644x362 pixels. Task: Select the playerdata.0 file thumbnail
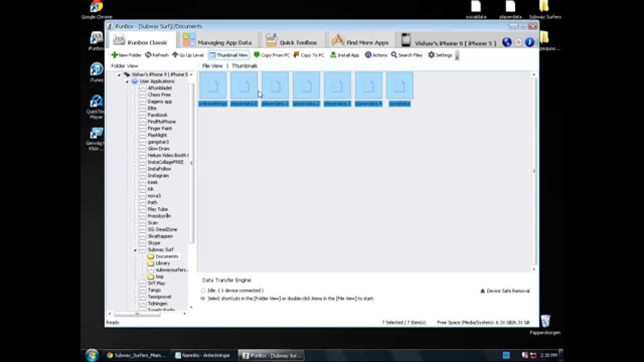click(244, 89)
